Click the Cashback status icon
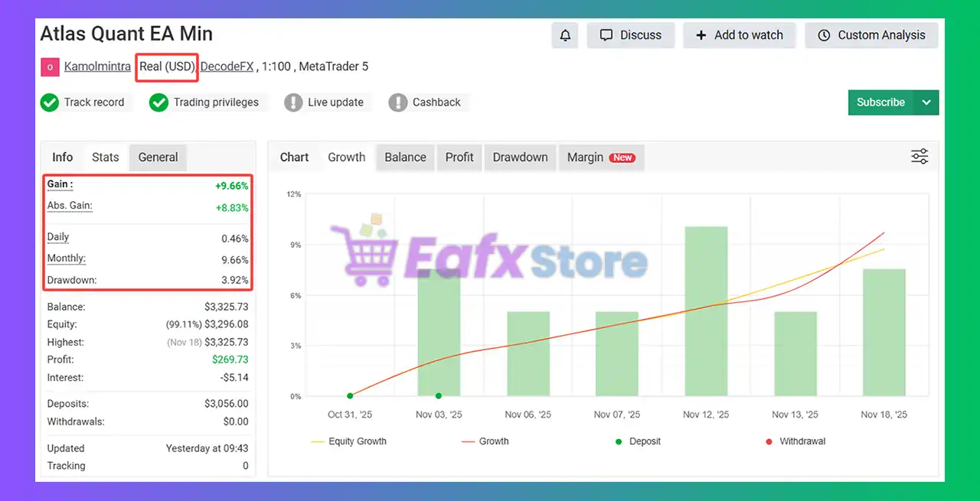 point(398,102)
